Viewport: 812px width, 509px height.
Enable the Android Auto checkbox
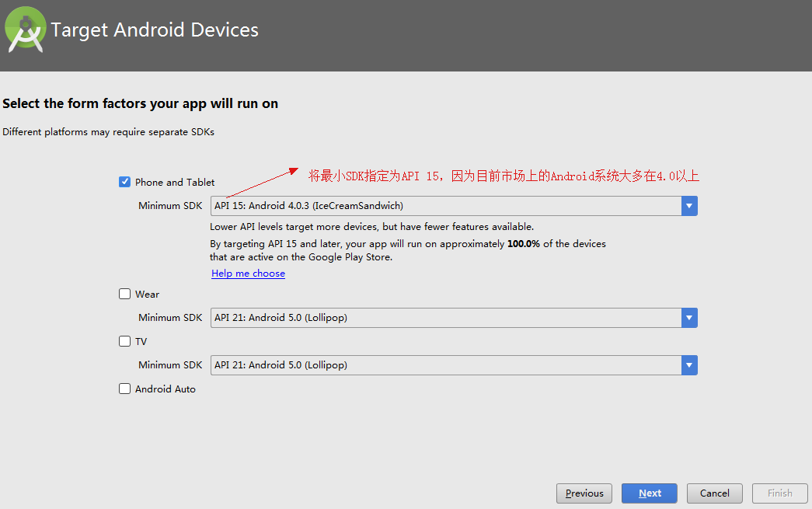pyautogui.click(x=124, y=389)
